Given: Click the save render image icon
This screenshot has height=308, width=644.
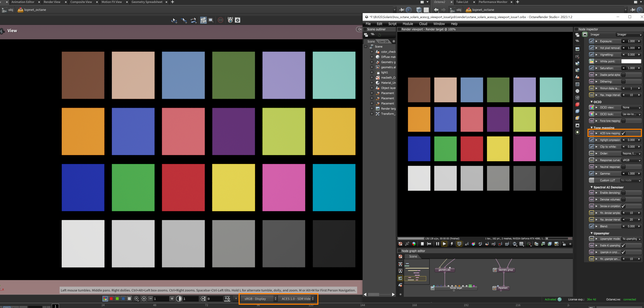Looking at the screenshot, I should 543,244.
